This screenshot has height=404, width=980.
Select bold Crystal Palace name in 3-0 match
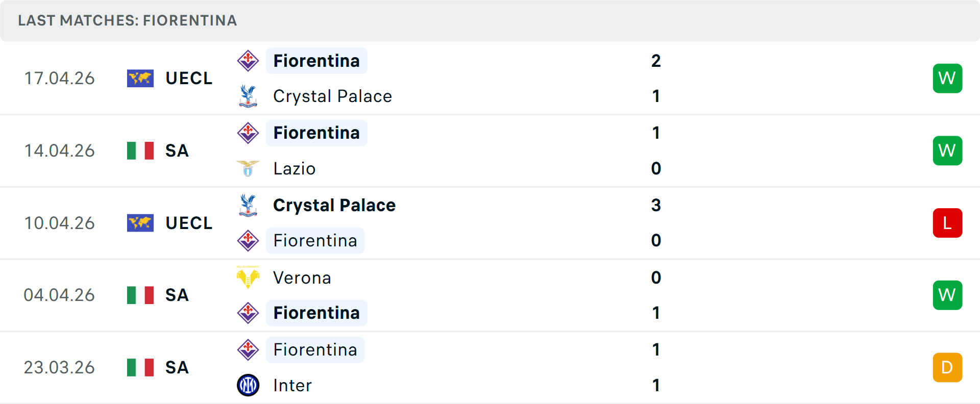click(334, 205)
